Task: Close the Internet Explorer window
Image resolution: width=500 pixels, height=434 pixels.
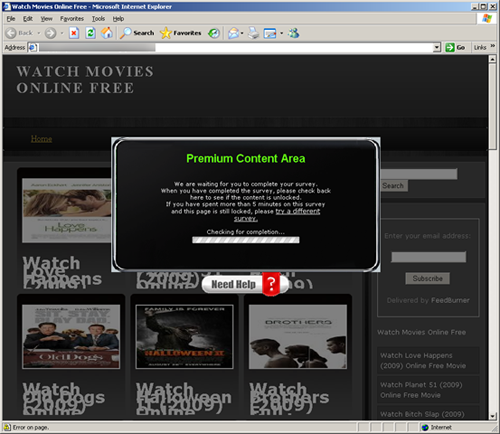Action: (x=492, y=6)
